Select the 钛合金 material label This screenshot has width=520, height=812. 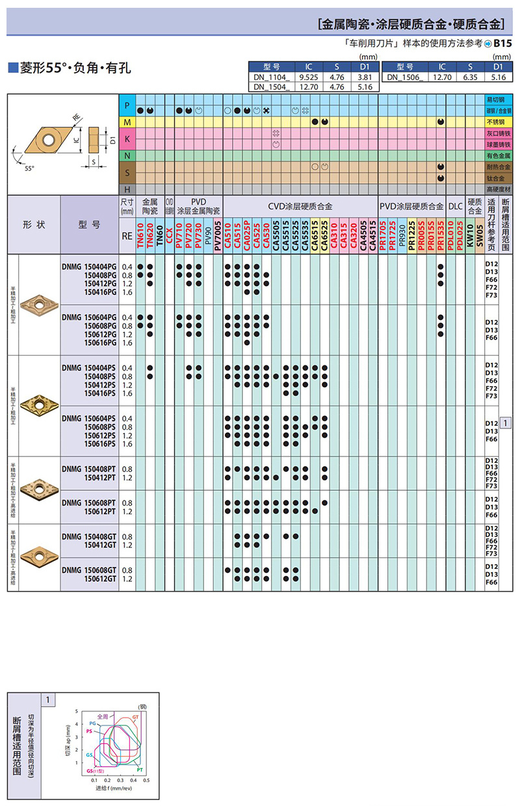click(x=495, y=177)
